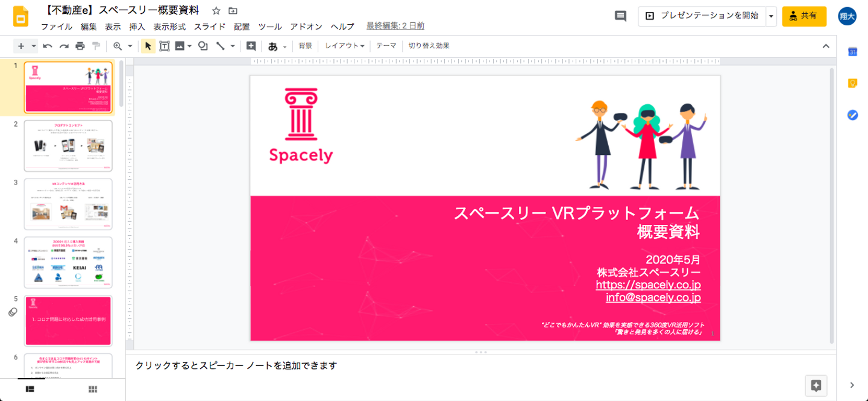Click the presentation title field
This screenshot has height=401, width=868.
pyautogui.click(x=122, y=10)
